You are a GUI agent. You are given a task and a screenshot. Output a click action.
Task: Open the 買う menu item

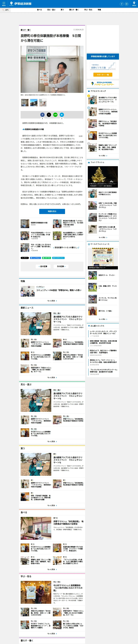[62, 10]
